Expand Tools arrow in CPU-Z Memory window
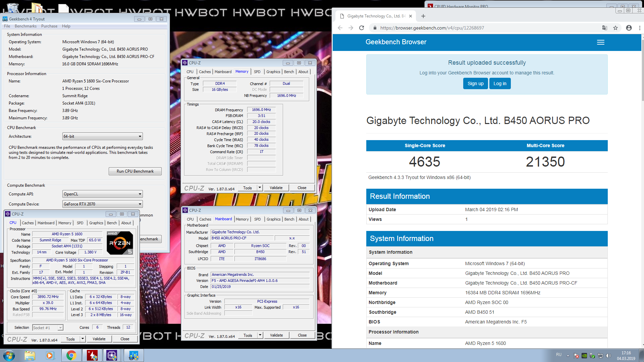Viewport: 644px width, 362px height. pos(260,188)
